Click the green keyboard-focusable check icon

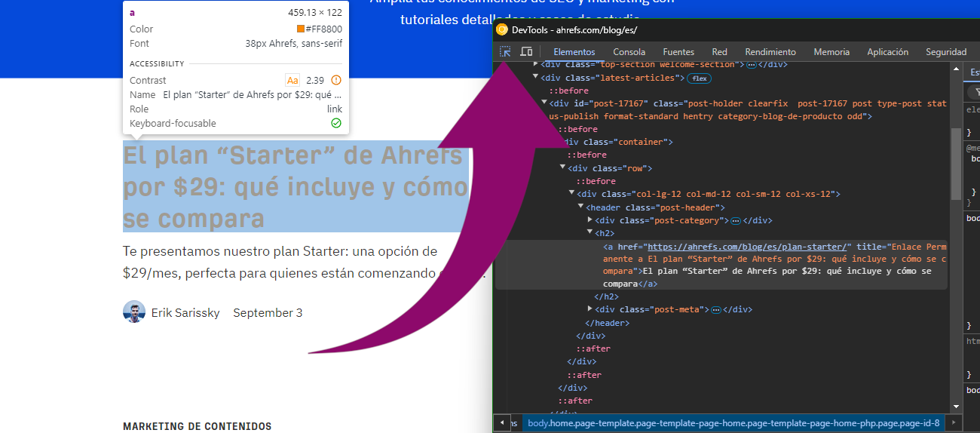coord(336,123)
